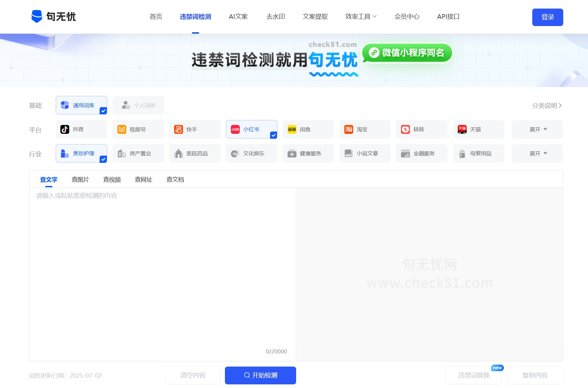
Task: Click the 通用词库 icon
Action: [65, 105]
